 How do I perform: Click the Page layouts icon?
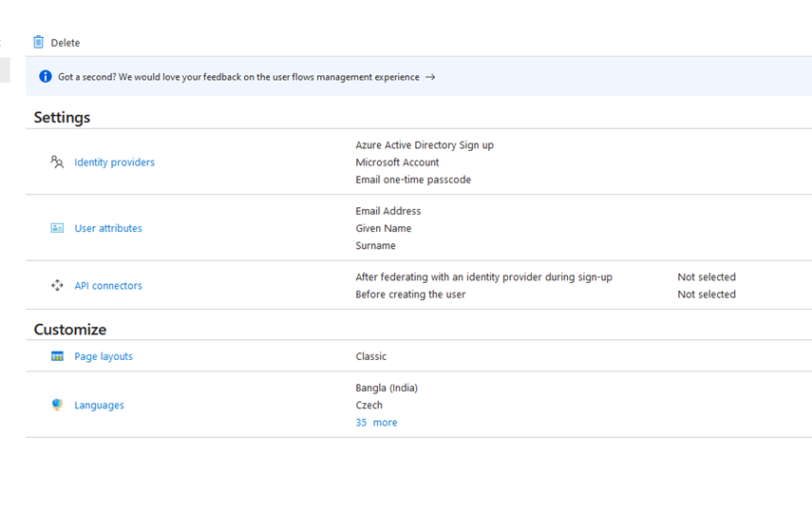[x=57, y=356]
